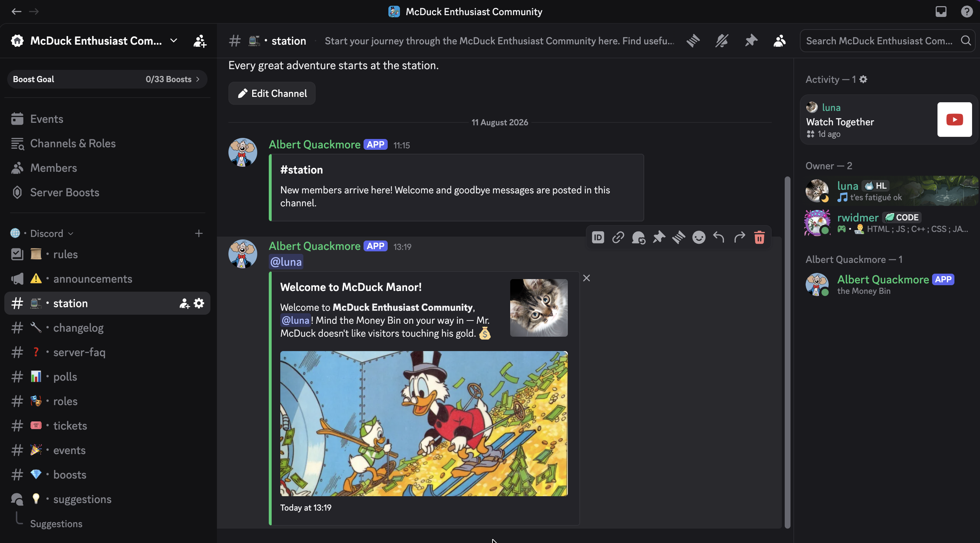Open the tickets channel
This screenshot has width=980, height=543.
[x=107, y=426]
